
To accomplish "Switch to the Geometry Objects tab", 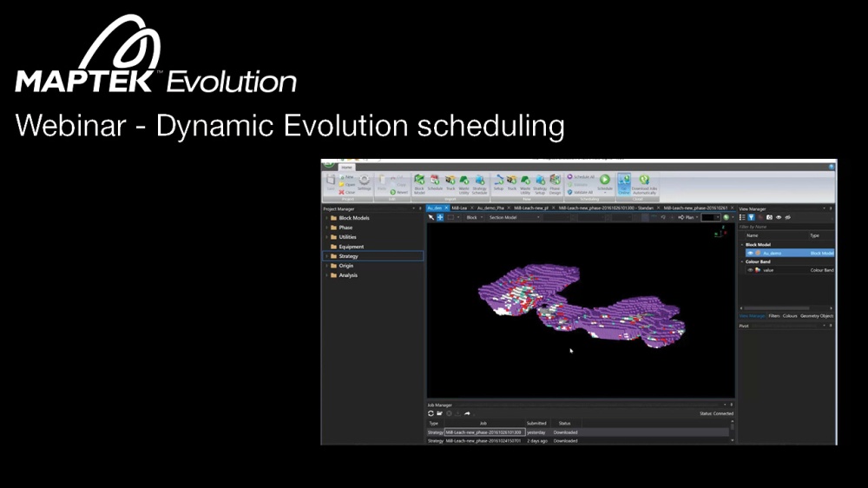I will (817, 316).
